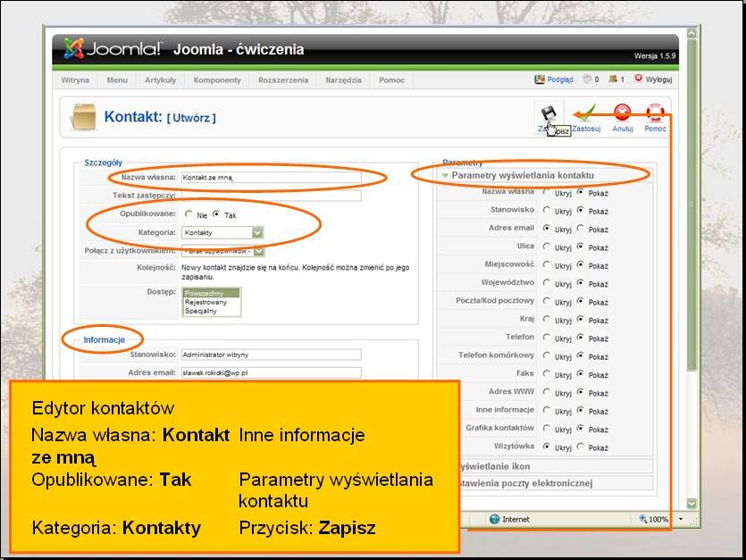Open the Połącz z użytkownikiem dropdown
This screenshot has width=746, height=560.
pyautogui.click(x=223, y=251)
